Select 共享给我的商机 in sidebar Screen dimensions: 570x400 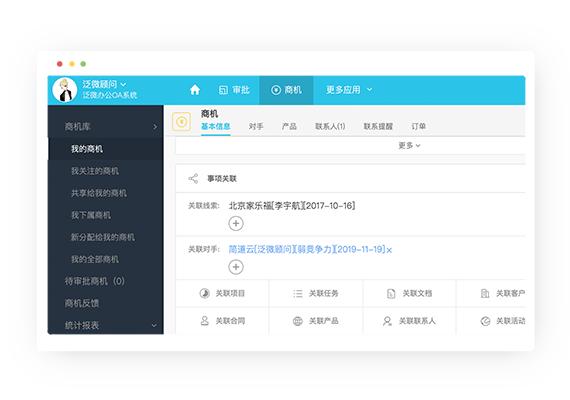(99, 193)
